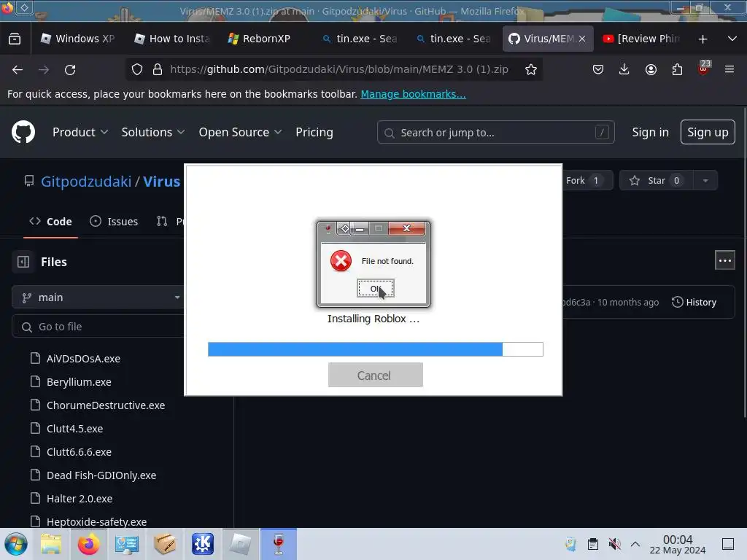Open the Issues repository tab
747x560 pixels.
click(114, 222)
